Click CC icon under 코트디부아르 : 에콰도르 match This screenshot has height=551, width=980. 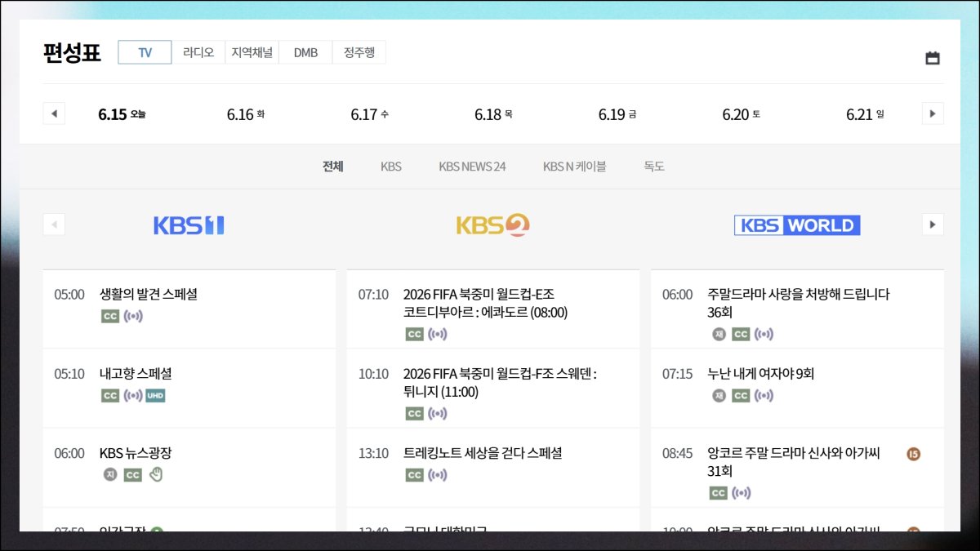tap(415, 334)
